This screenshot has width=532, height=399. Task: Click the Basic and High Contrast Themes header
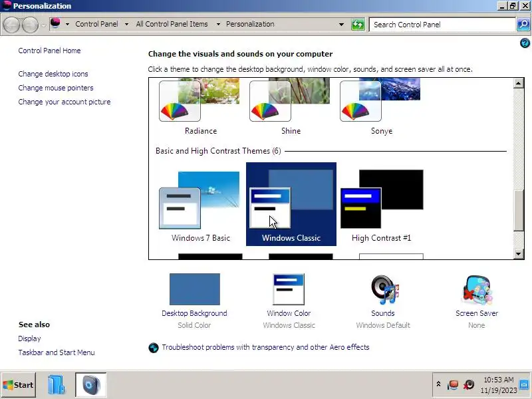218,151
